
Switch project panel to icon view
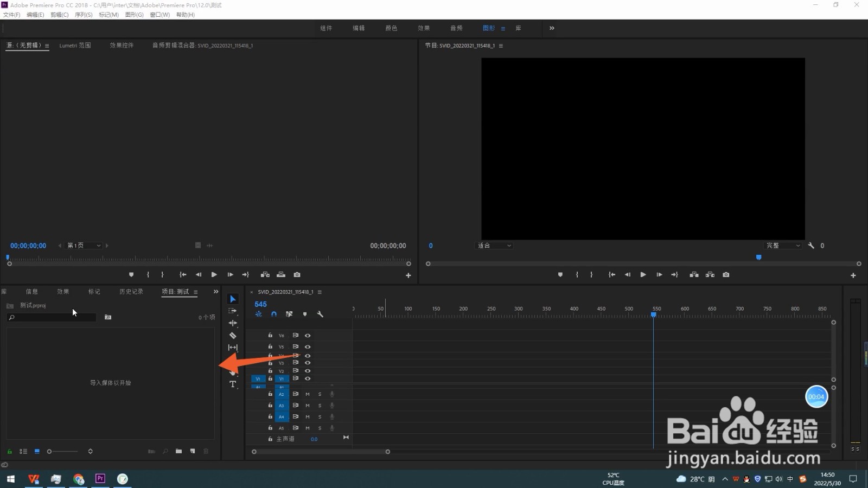37,451
